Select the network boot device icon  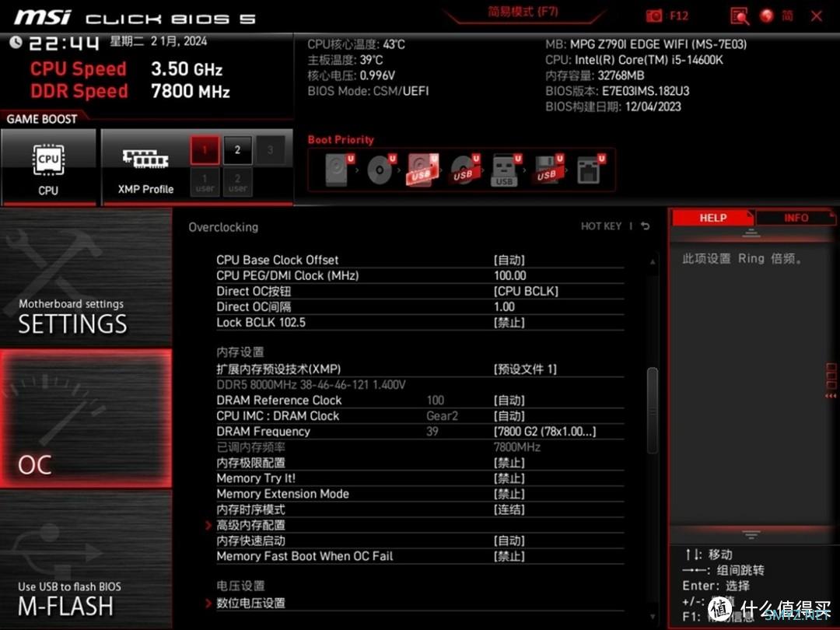(590, 170)
